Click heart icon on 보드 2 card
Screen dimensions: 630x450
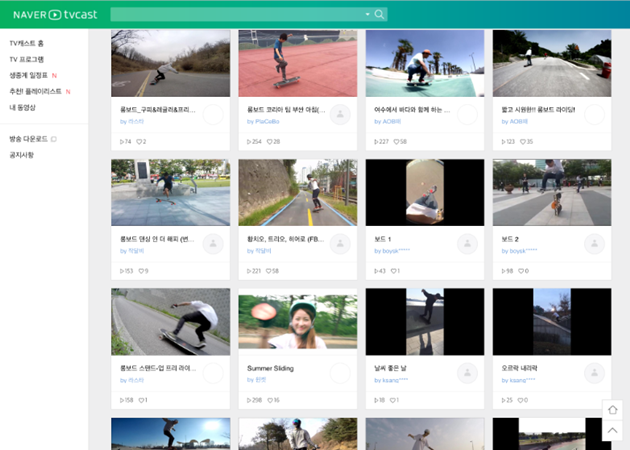click(x=521, y=271)
